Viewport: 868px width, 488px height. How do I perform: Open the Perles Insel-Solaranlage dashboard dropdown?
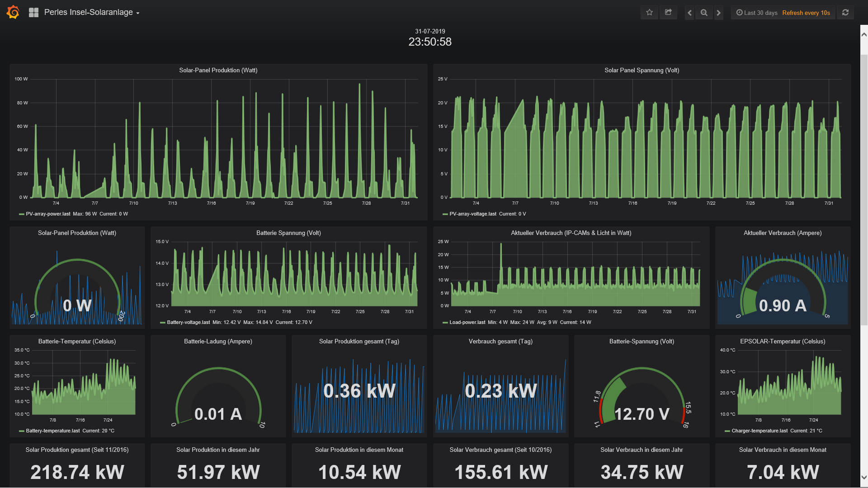92,13
